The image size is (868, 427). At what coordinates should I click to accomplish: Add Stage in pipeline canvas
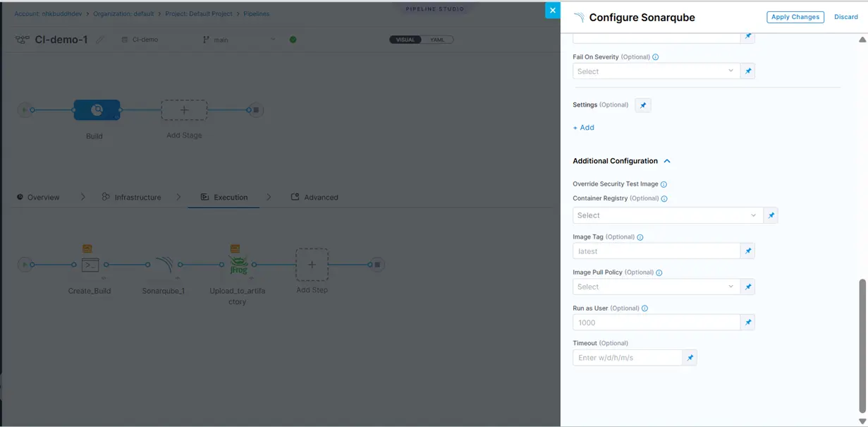[x=184, y=110]
